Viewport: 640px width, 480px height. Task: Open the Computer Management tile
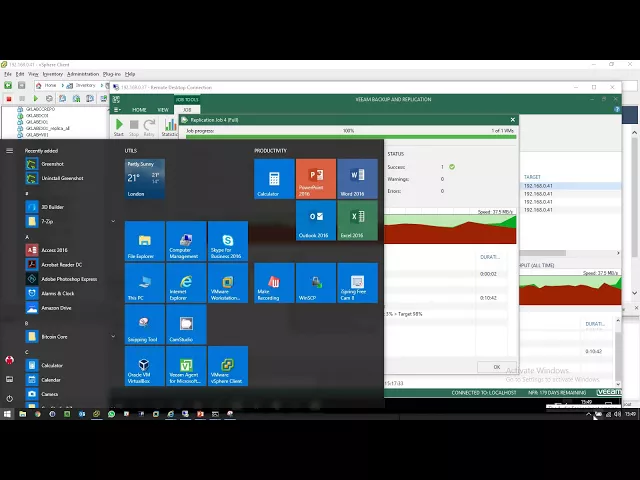coord(186,241)
